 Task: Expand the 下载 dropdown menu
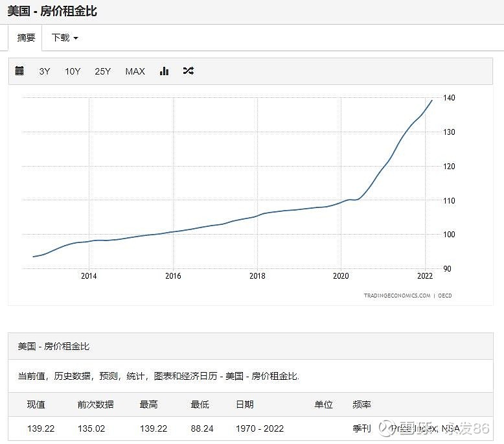click(x=65, y=38)
